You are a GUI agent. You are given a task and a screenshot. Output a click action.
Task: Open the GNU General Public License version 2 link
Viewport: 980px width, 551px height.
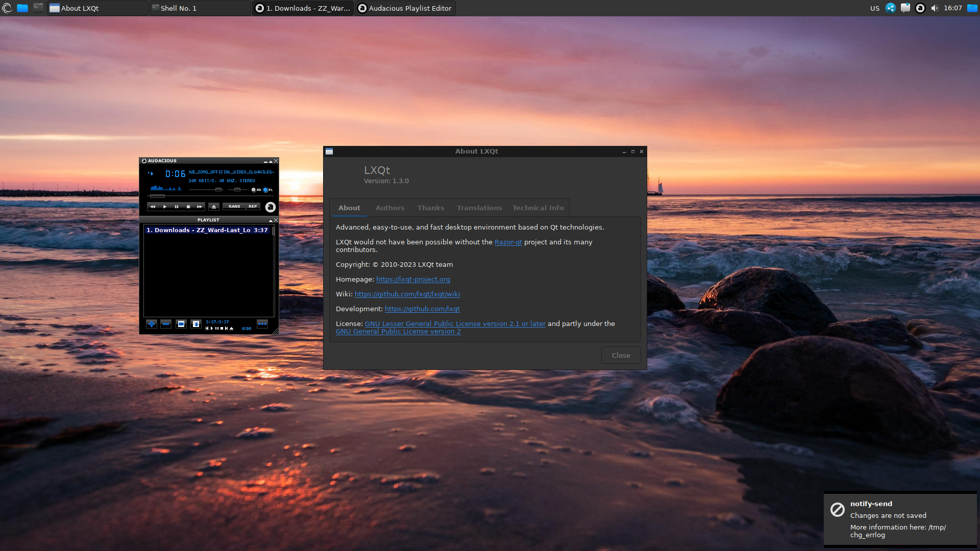pos(398,332)
